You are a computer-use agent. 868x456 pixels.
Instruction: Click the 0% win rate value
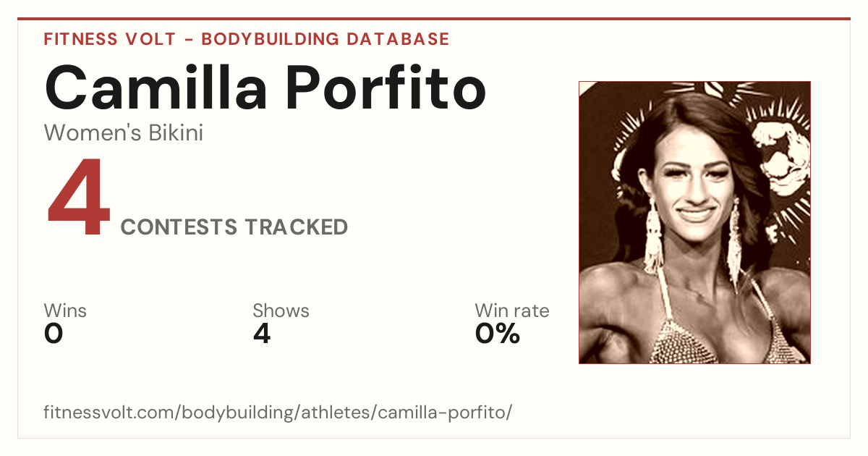(x=498, y=334)
